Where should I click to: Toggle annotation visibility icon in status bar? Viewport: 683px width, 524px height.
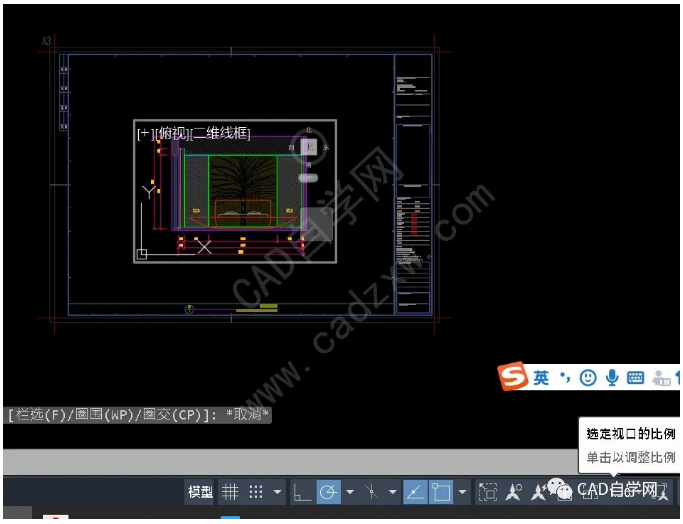coord(514,492)
